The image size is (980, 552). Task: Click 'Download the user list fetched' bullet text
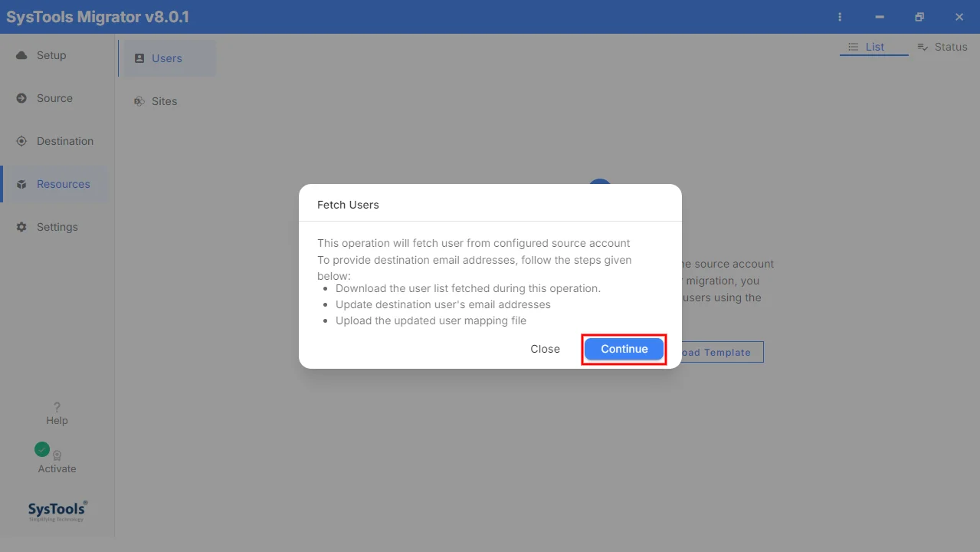[468, 288]
